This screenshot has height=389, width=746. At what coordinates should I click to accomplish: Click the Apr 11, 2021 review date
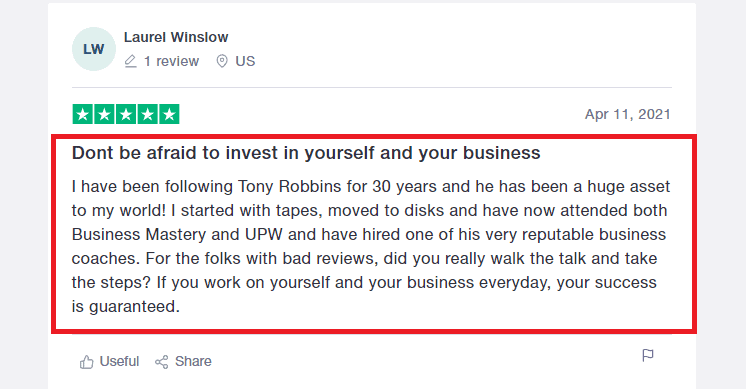coord(628,114)
